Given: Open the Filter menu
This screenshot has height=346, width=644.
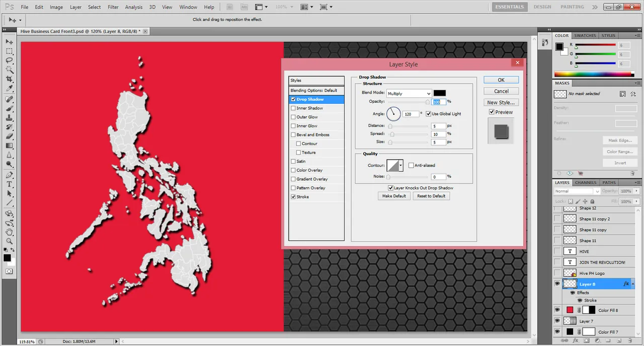Looking at the screenshot, I should pyautogui.click(x=113, y=7).
